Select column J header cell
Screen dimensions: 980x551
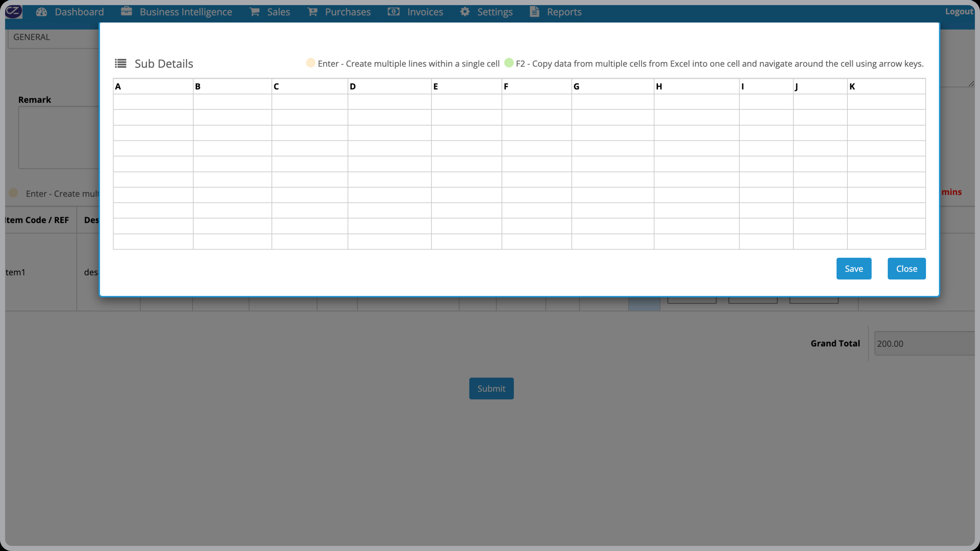point(820,86)
